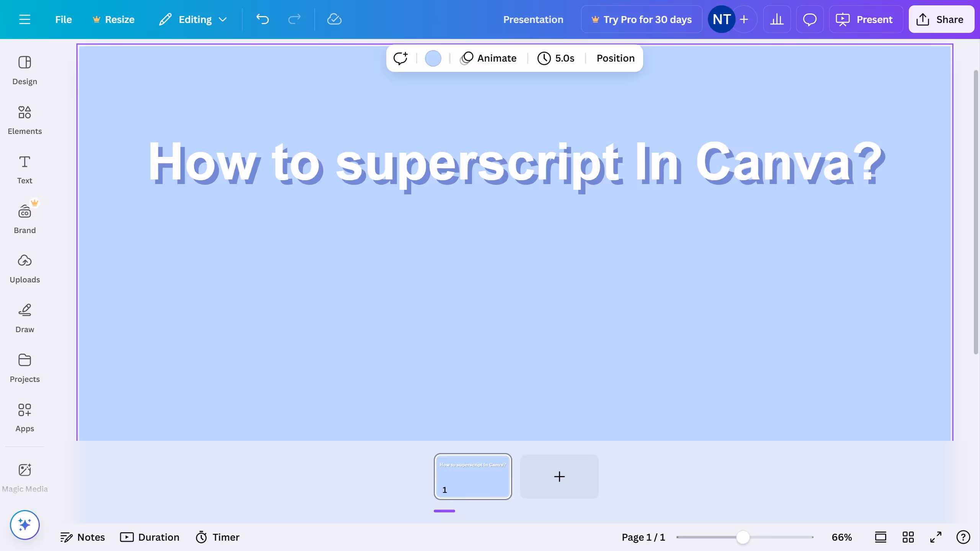Open the 5.0s page duration control
980x551 pixels.
pos(556,58)
